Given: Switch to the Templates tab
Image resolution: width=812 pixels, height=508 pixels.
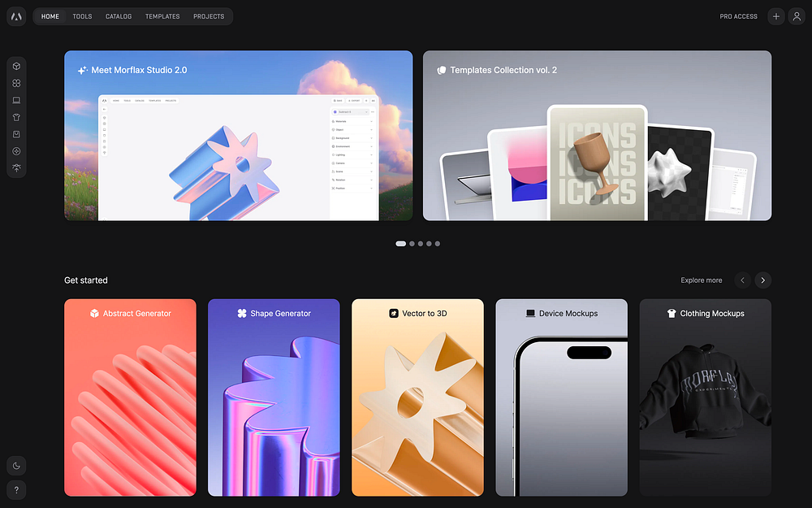Looking at the screenshot, I should 162,16.
